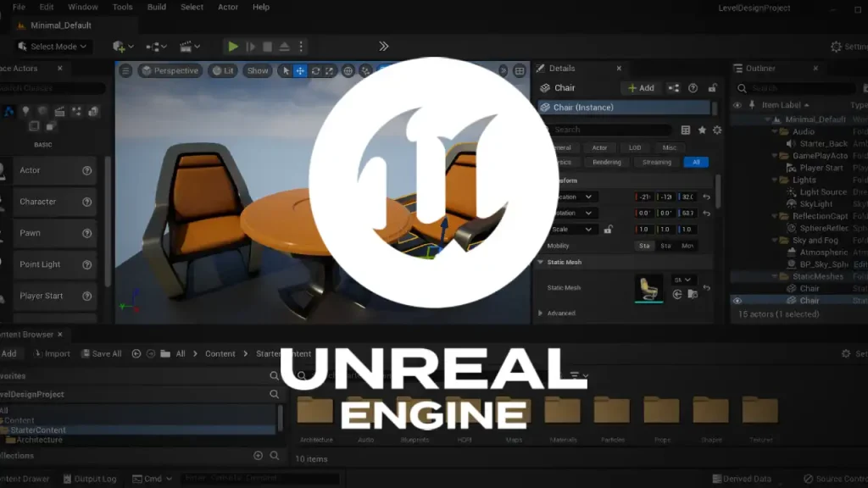Close the Place Actors panel
The image size is (868, 488).
60,69
